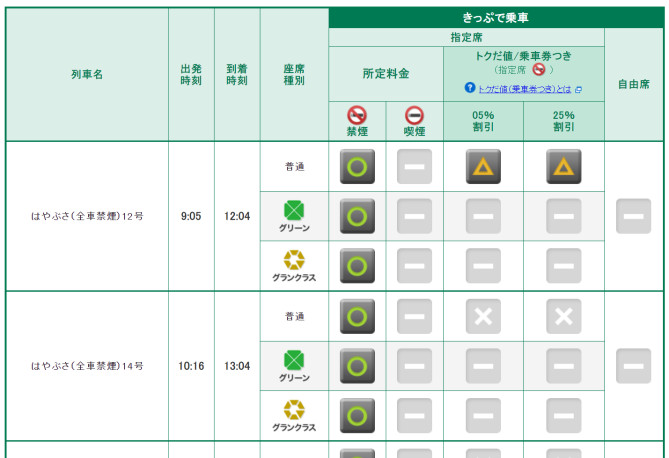Click unavailable non-reserved seat for Hayabusa 12
This screenshot has height=458, width=669.
(634, 216)
